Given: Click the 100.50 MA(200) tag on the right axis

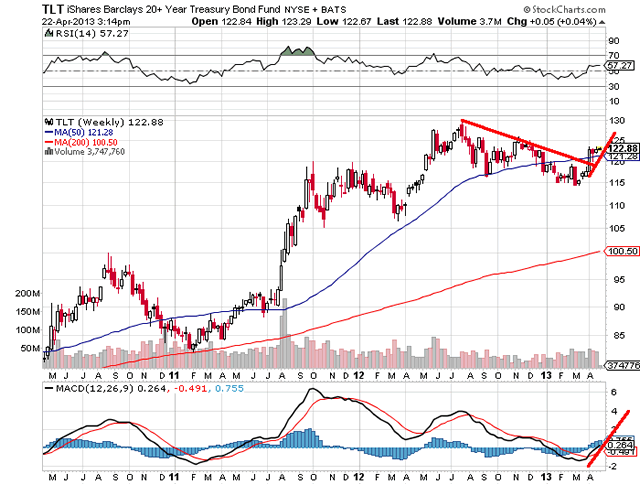Looking at the screenshot, I should (x=622, y=251).
